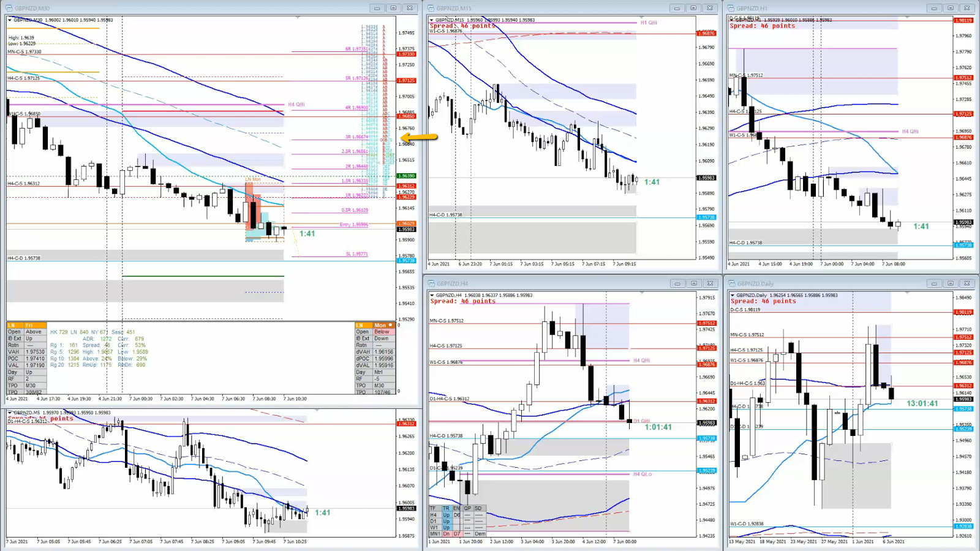
Task: Click the chart shift marker atop the M30 chart
Action: [x=298, y=18]
